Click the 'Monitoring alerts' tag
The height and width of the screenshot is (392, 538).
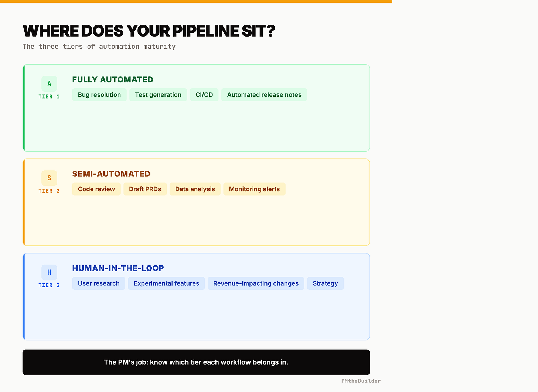tap(254, 189)
